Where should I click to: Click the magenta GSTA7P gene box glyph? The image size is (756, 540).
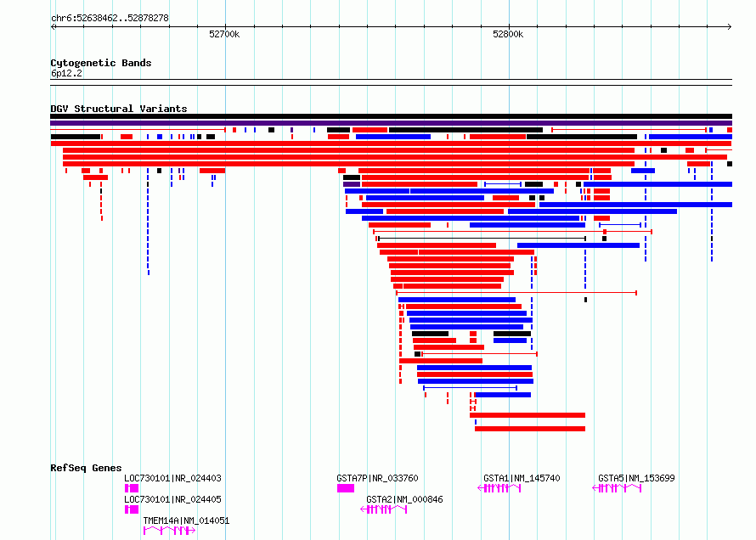346,488
